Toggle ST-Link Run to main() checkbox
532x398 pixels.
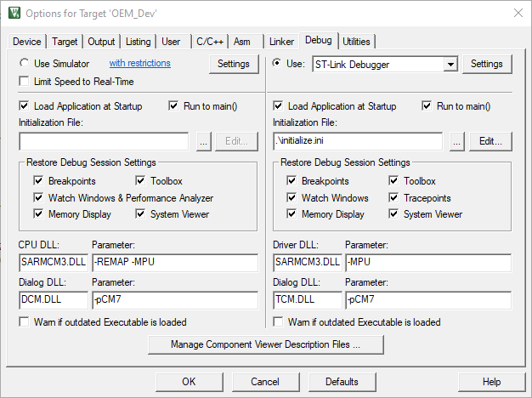pos(427,106)
